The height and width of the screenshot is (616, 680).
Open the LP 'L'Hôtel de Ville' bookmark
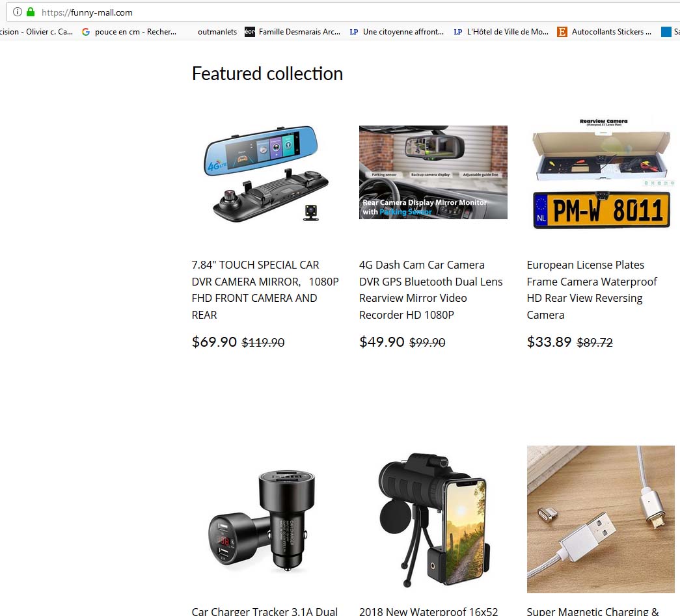pos(501,32)
